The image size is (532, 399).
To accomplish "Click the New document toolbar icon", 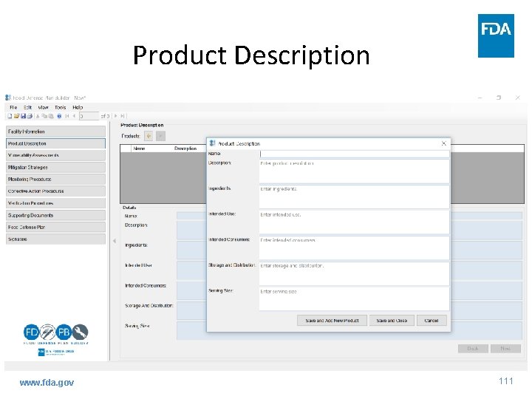I will [10, 116].
